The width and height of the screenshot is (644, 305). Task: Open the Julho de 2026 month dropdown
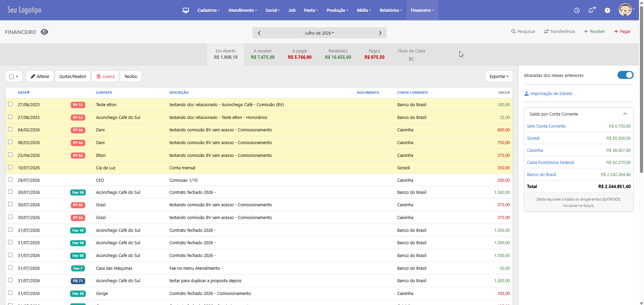click(x=319, y=33)
